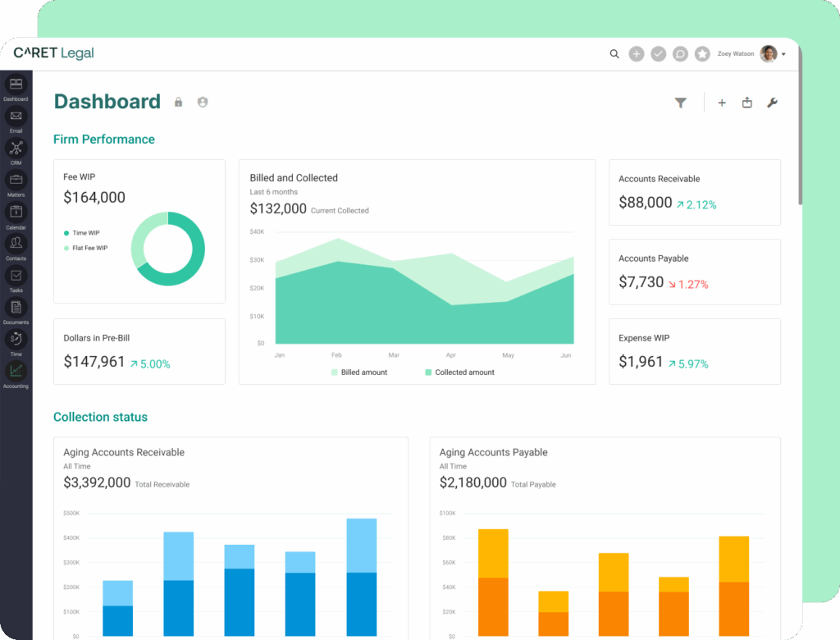The height and width of the screenshot is (640, 840).
Task: Open the dashboard filter funnel menu
Action: point(681,103)
